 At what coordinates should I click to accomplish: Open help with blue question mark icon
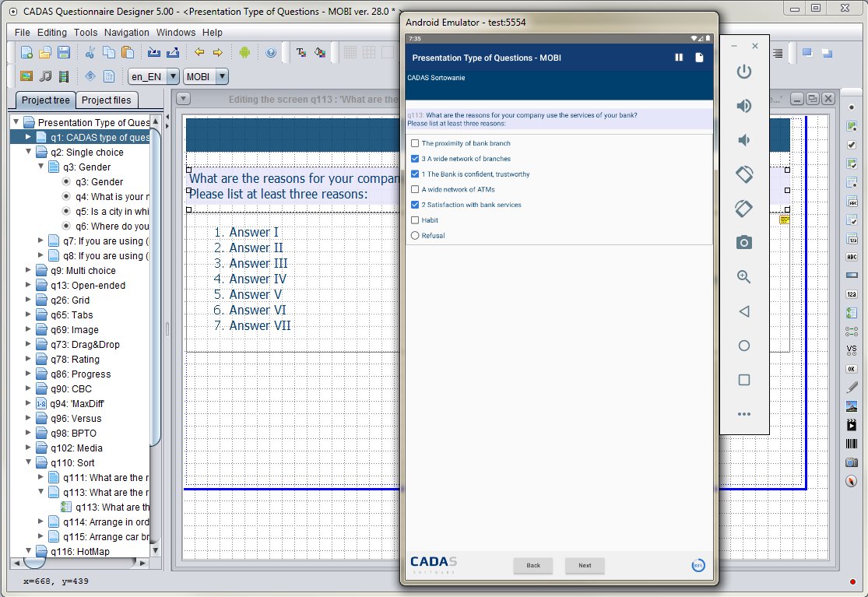pyautogui.click(x=271, y=53)
